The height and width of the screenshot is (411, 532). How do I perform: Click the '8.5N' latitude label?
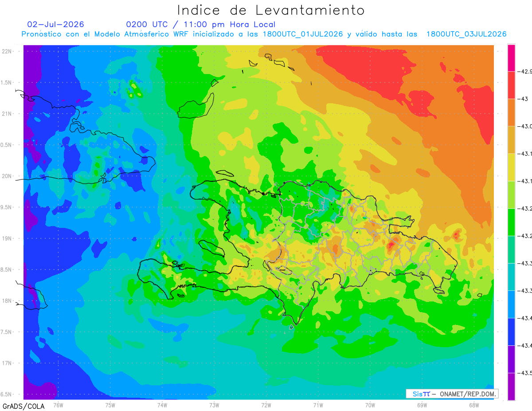pyautogui.click(x=6, y=270)
